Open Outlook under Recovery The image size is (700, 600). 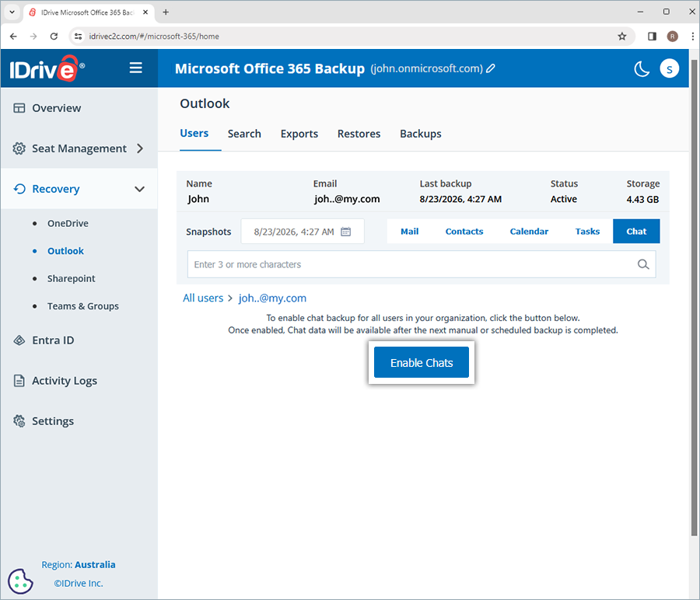[65, 251]
